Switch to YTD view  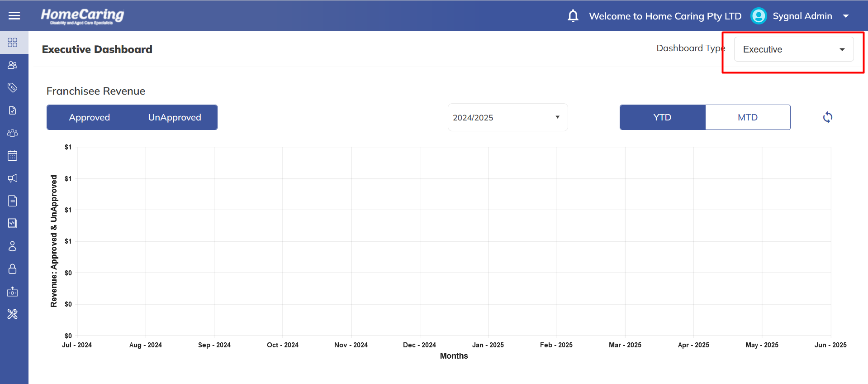[x=662, y=117]
